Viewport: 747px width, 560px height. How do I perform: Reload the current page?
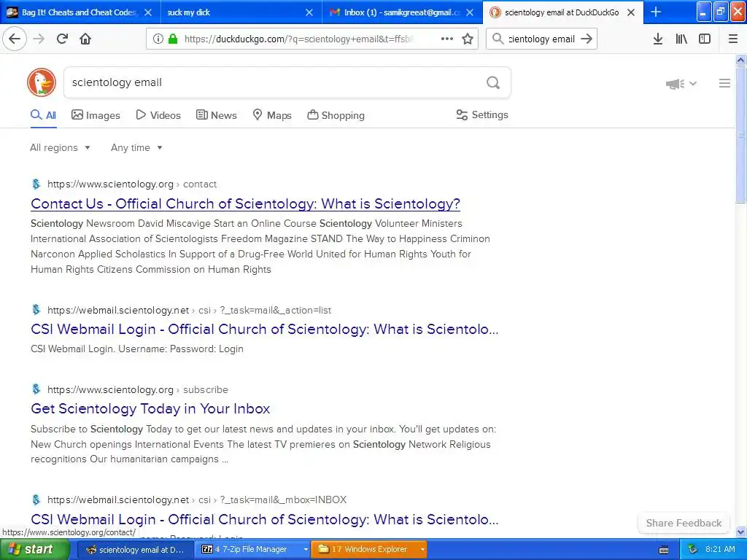coord(62,39)
